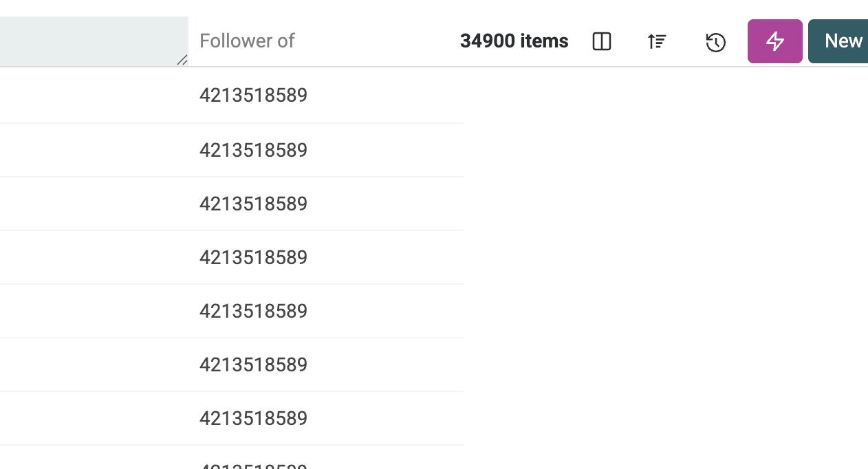
Task: Select the fifth 4213518589 list entry
Action: tap(253, 311)
